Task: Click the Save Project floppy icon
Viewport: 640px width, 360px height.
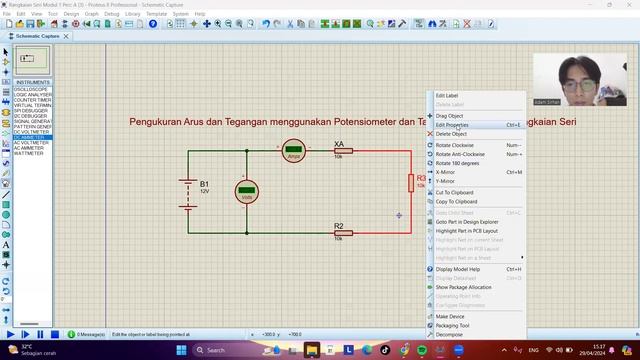Action: point(30,24)
